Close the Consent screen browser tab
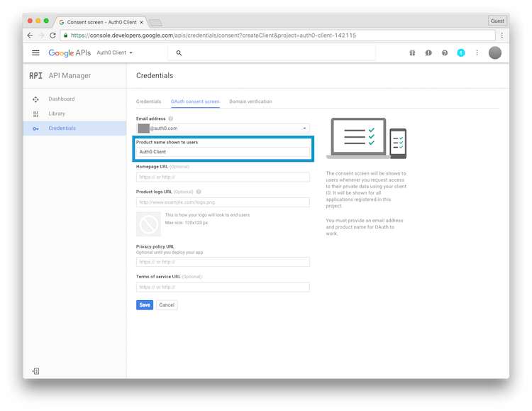 141,22
